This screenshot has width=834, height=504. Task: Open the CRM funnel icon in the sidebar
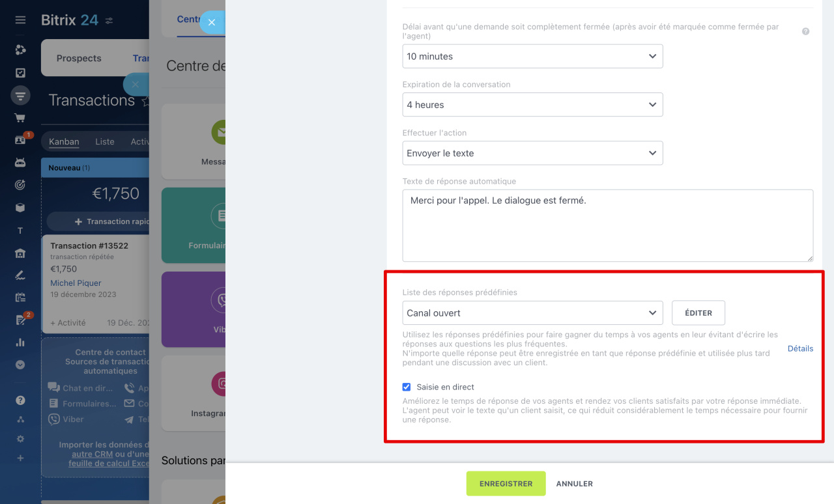coord(20,96)
